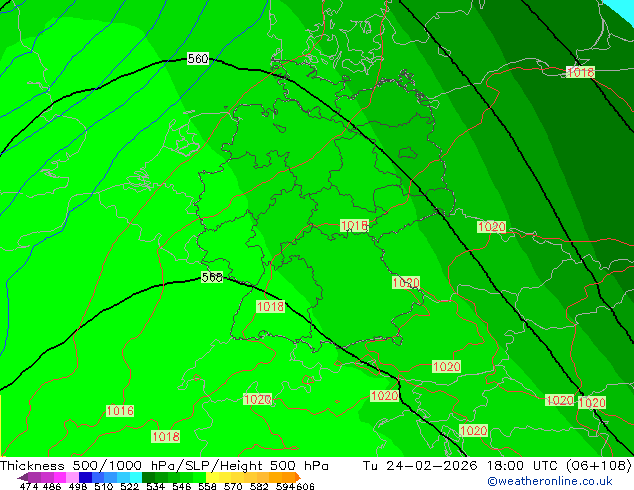This screenshot has height=490, width=634.
Task: Click the legend value 510
Action: (104, 486)
